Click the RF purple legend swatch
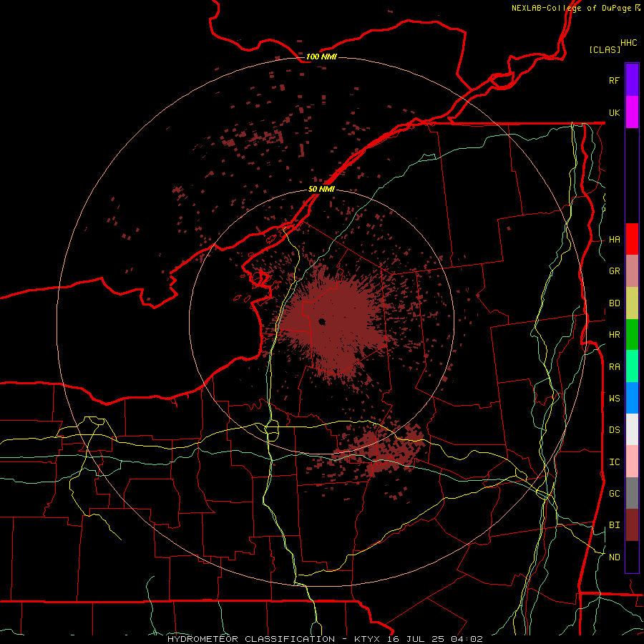The image size is (644, 644). point(632,80)
